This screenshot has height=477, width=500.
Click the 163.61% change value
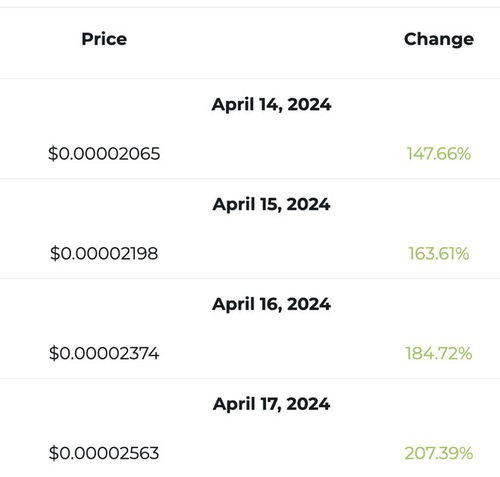point(439,253)
